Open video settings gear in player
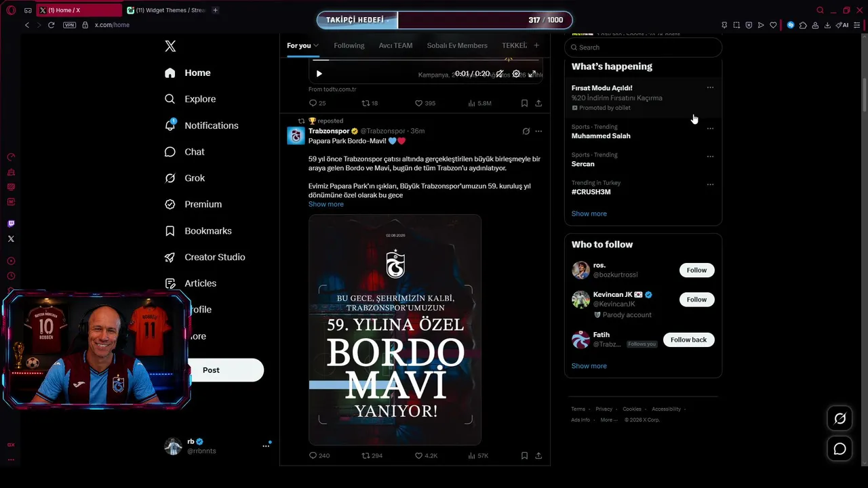Viewport: 868px width, 488px height. (x=516, y=74)
